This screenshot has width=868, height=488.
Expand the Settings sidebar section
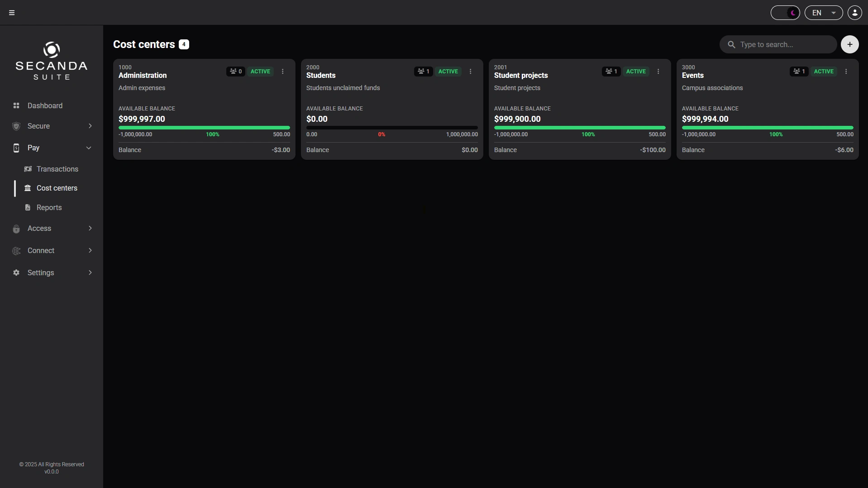(x=52, y=273)
